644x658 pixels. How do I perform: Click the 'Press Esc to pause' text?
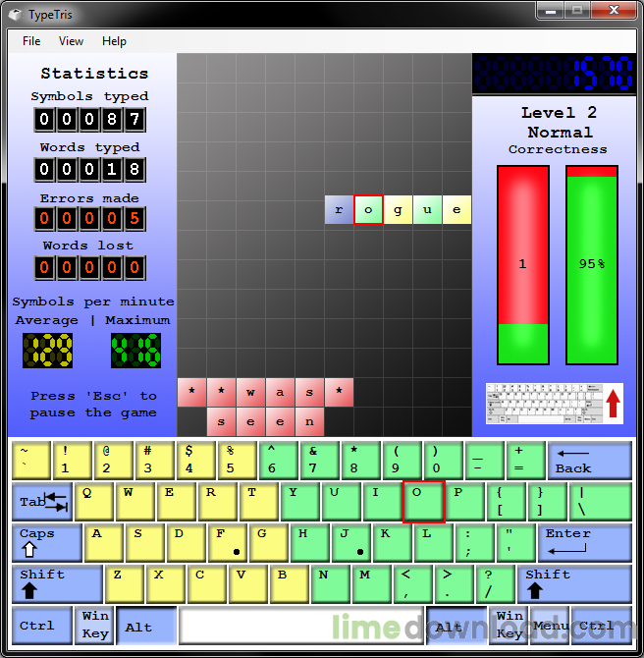pos(93,405)
